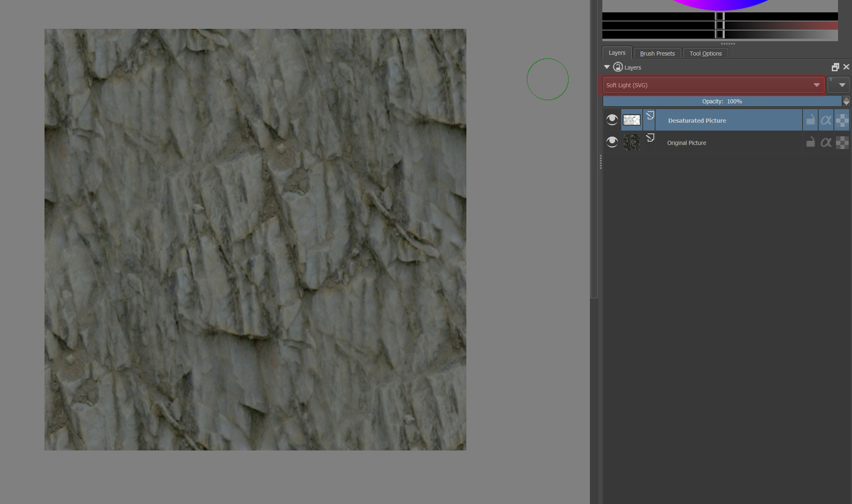Viewport: 852px width, 504px height.
Task: Switch to the Brush Presets tab
Action: click(657, 54)
